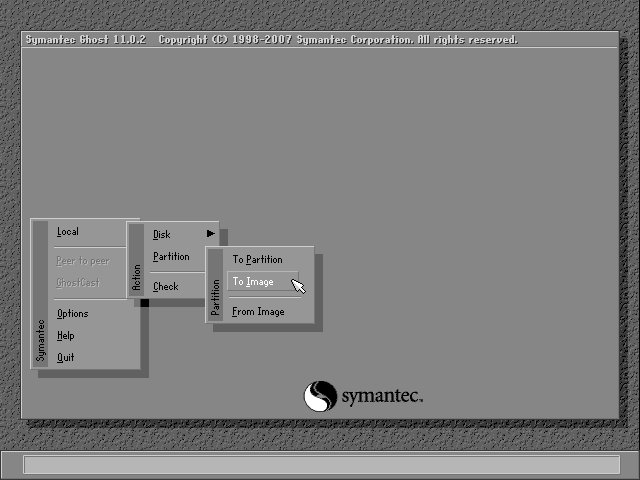Choose Quit to exit Ghost
The width and height of the screenshot is (640, 480).
65,358
